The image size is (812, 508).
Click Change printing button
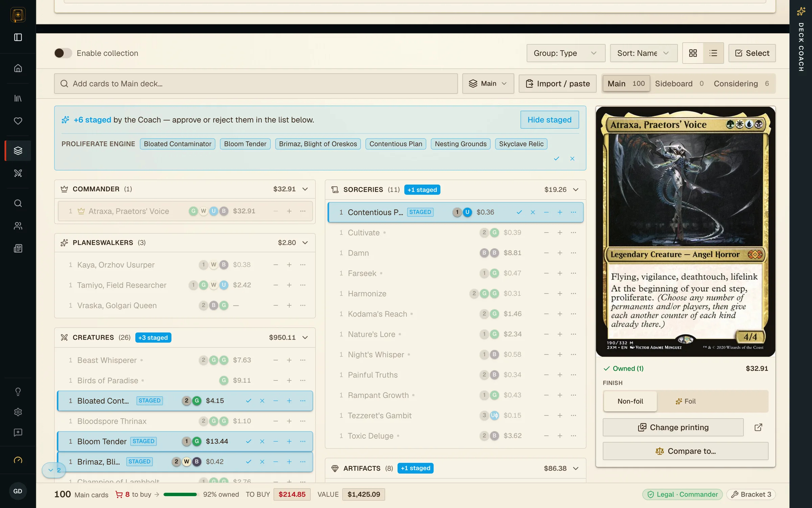point(673,427)
